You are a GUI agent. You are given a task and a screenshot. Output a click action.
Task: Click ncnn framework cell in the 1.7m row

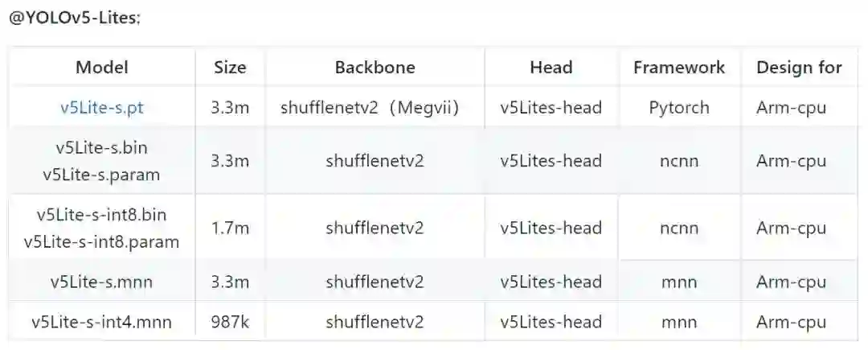(679, 228)
